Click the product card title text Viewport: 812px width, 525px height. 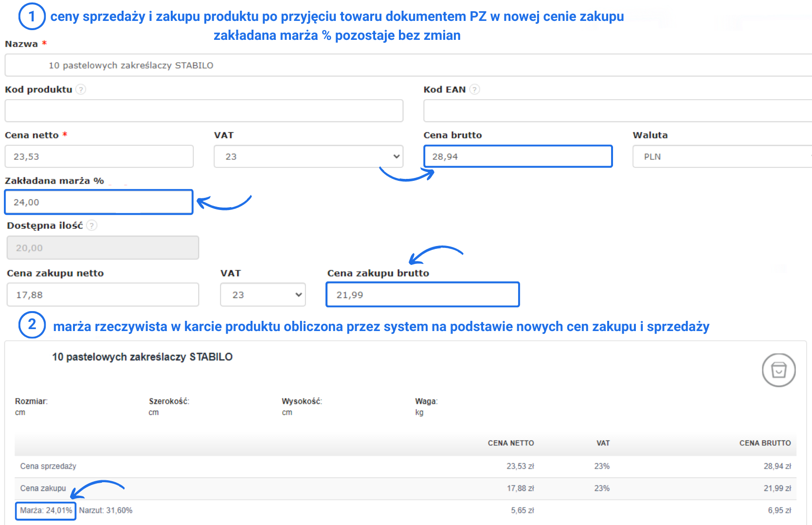142,357
